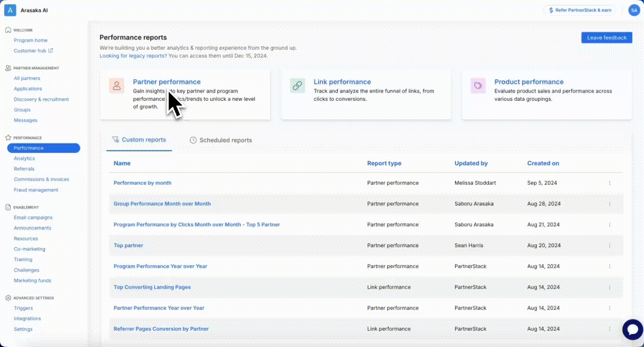644x347 pixels.
Task: Open options for Partner Performance Year over Year
Action: [x=609, y=308]
